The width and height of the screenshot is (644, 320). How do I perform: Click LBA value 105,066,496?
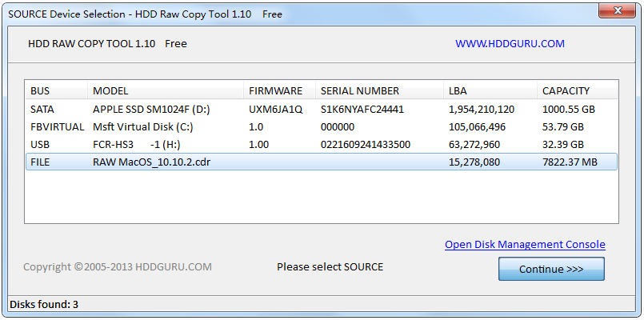[x=478, y=127]
